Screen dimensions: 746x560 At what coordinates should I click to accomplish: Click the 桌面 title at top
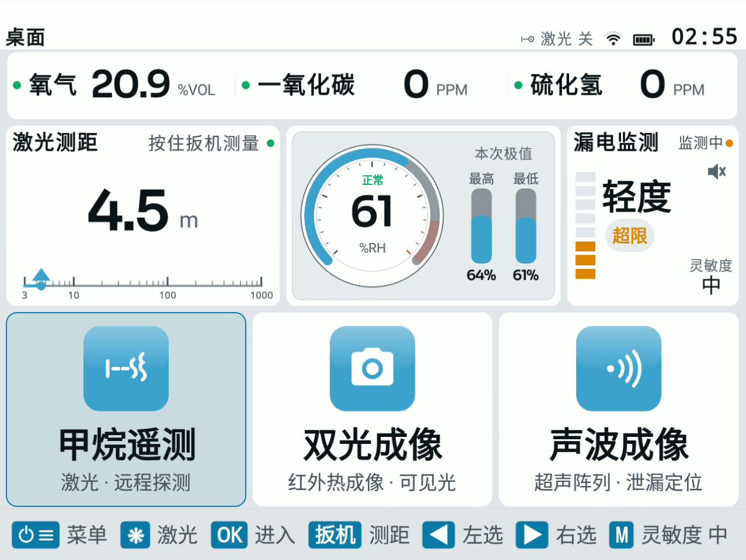[25, 38]
